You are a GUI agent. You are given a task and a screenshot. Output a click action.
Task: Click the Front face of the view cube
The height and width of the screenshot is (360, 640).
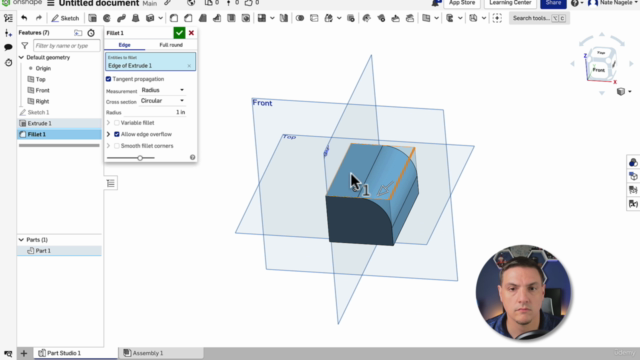(598, 70)
